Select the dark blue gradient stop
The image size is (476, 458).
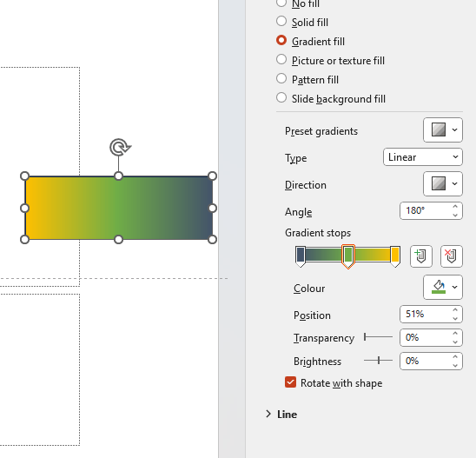pyautogui.click(x=301, y=256)
